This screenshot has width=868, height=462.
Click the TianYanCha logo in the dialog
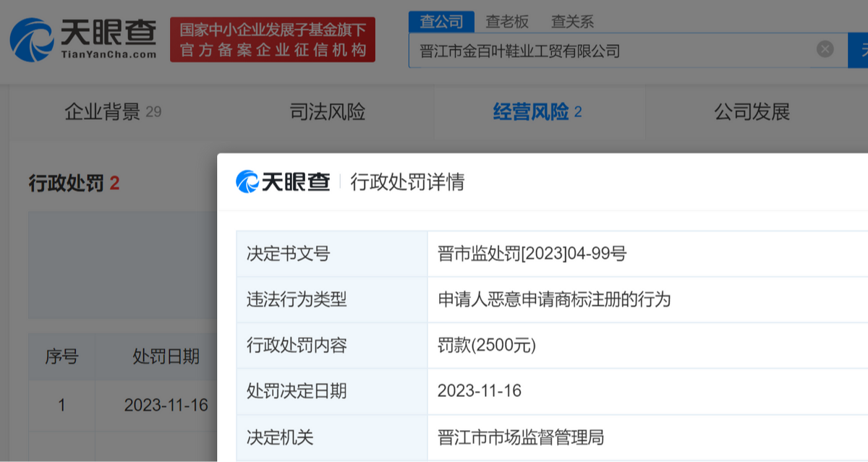click(x=283, y=181)
